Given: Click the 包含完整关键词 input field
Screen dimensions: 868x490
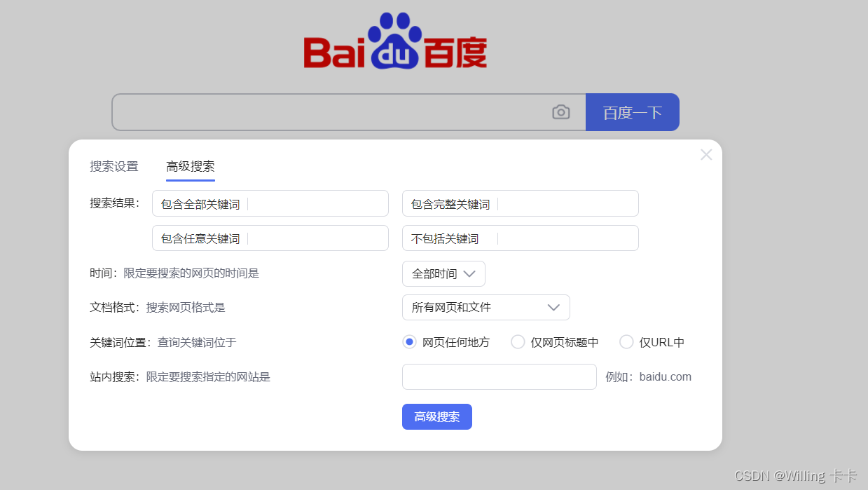Looking at the screenshot, I should 521,203.
